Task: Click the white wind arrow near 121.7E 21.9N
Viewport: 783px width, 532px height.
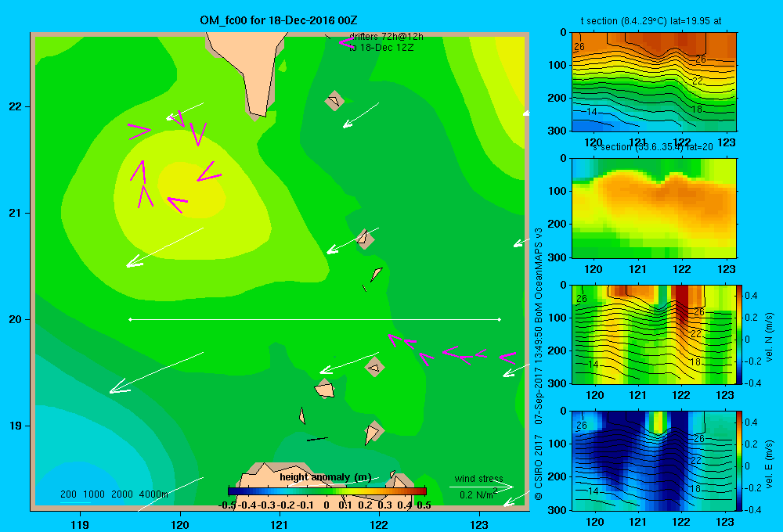Action: (360, 115)
